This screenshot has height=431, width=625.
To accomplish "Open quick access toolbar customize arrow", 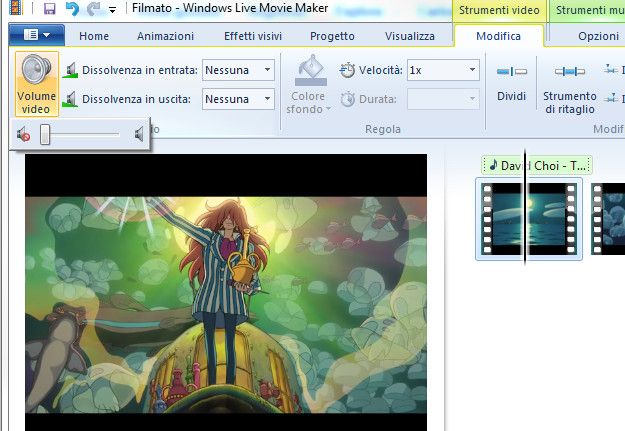I will tap(113, 10).
